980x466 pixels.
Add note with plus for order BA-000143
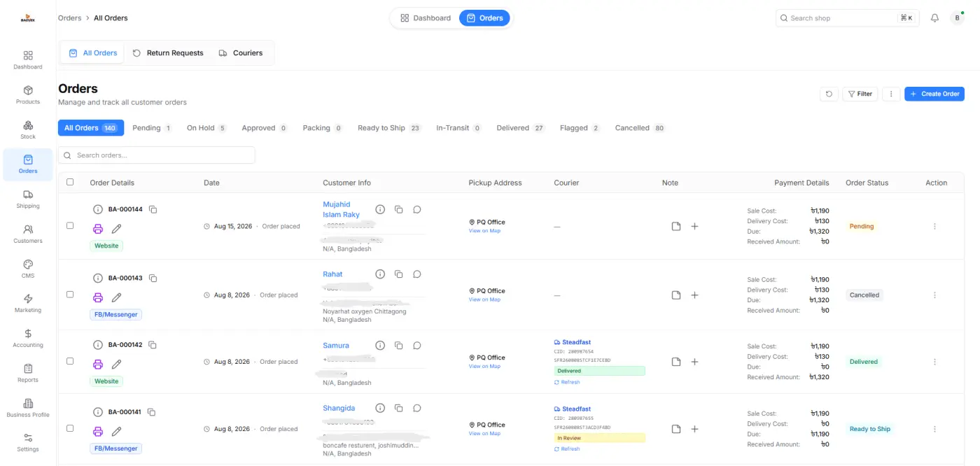[694, 295]
